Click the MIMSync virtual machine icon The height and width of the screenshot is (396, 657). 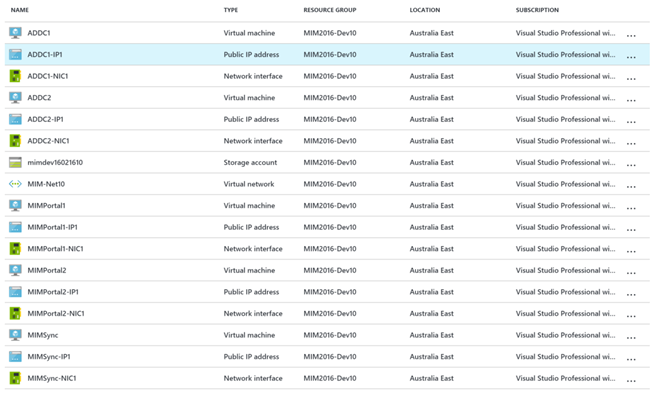(16, 335)
